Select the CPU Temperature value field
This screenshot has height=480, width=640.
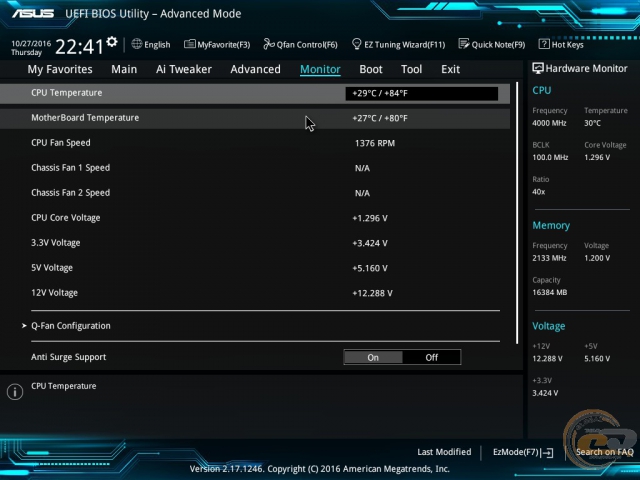(x=422, y=93)
